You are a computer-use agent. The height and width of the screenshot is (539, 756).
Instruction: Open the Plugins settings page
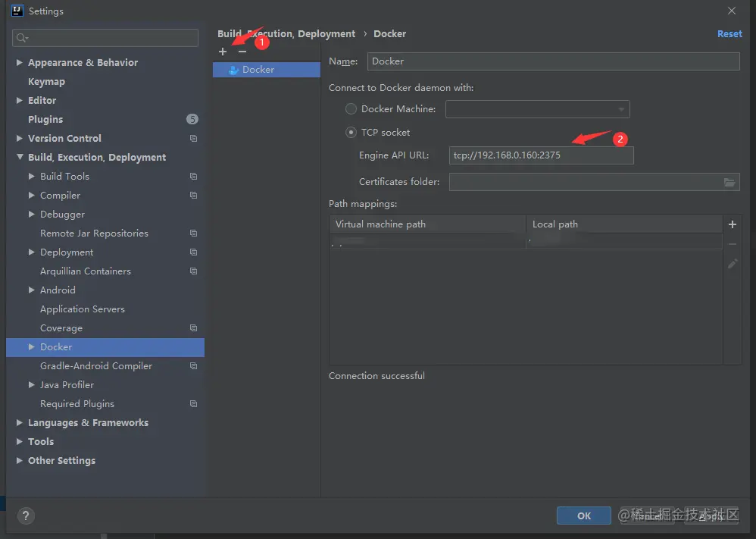point(45,119)
